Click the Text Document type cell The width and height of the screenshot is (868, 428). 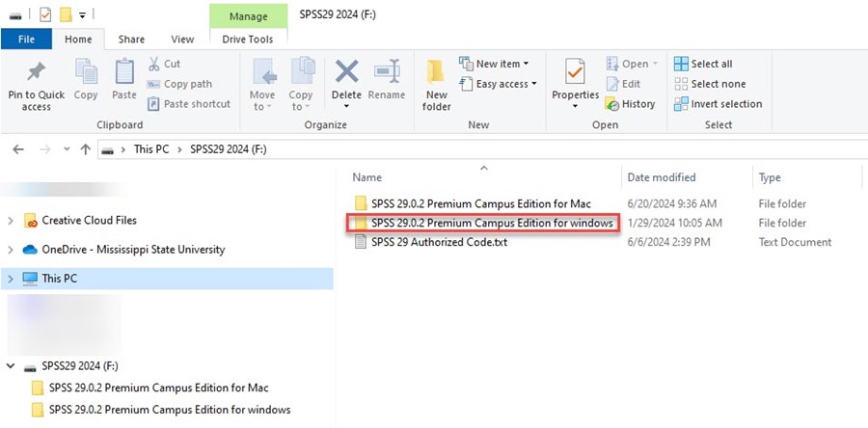coord(795,242)
